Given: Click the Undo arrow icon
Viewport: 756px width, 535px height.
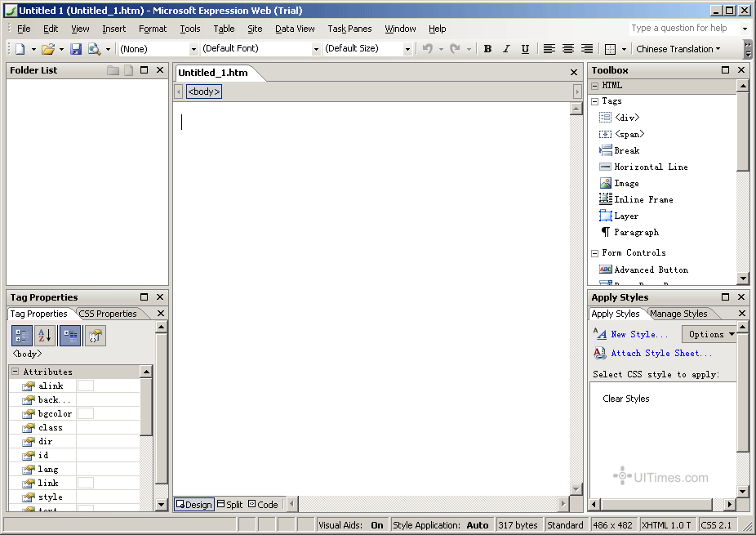Looking at the screenshot, I should click(428, 49).
